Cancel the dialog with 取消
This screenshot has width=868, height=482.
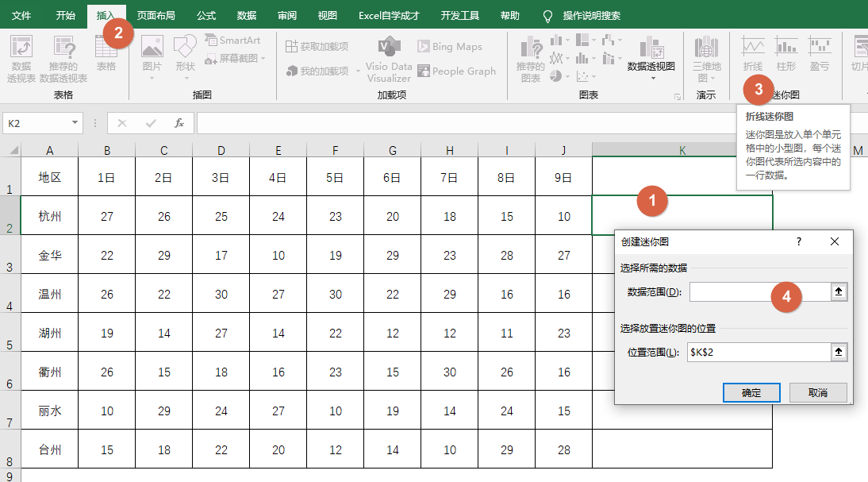(818, 393)
